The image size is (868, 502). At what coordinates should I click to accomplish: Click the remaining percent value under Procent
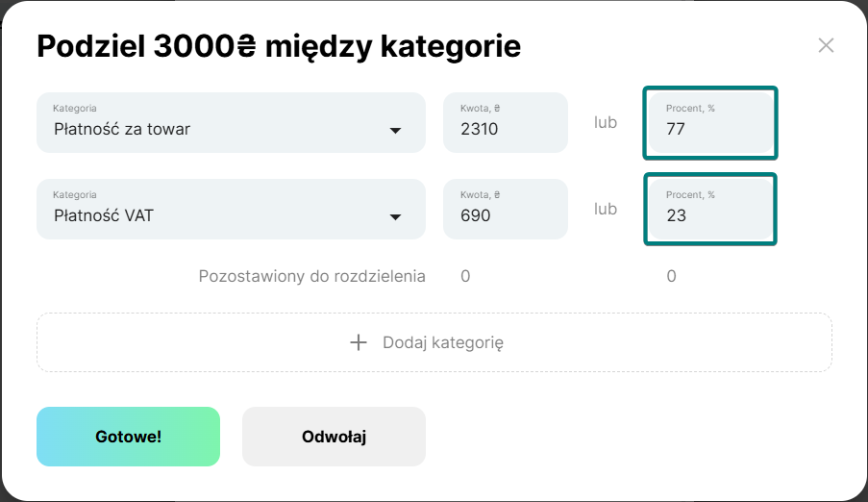click(x=671, y=276)
